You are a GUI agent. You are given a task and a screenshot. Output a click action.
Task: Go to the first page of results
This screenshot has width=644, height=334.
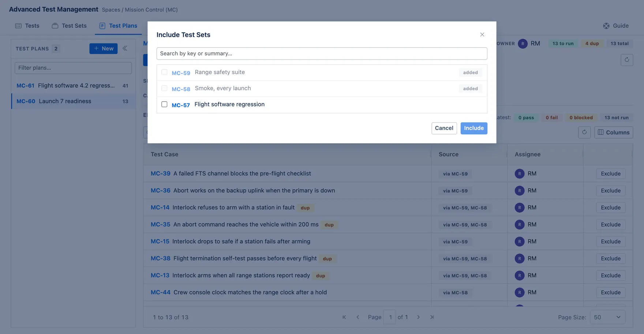coord(344,317)
